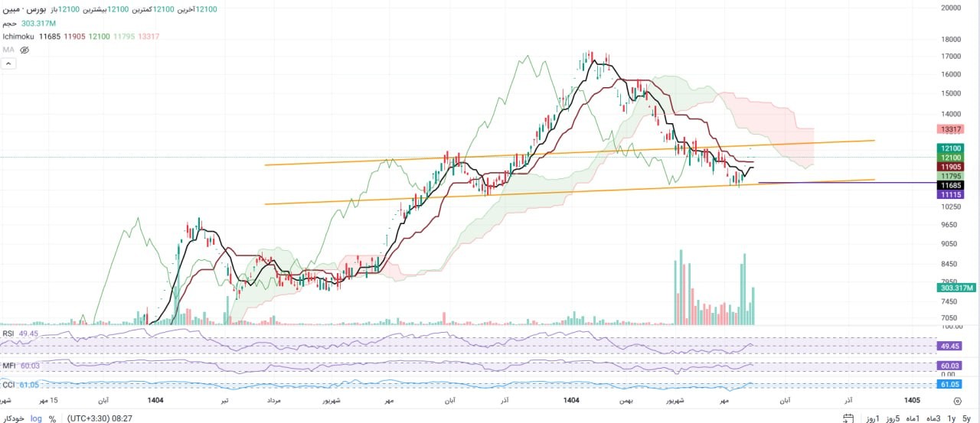The image size is (980, 423).
Task: Toggle the log scale option
Action: click(x=37, y=418)
